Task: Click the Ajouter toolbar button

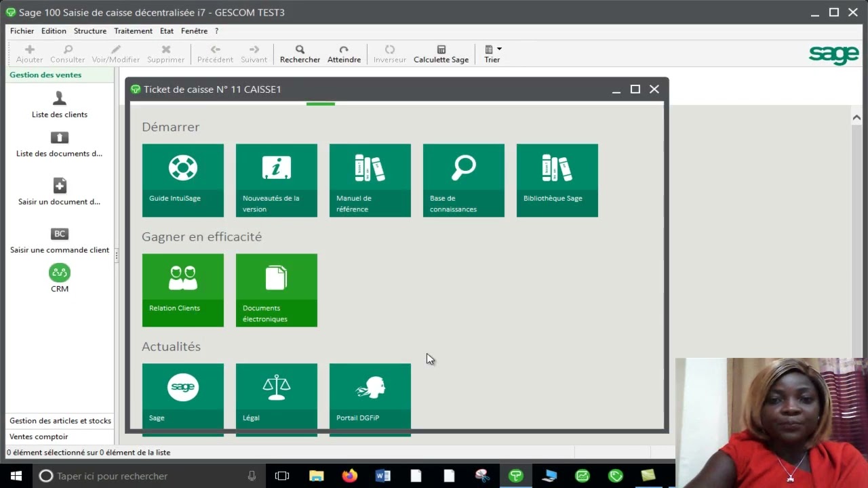Action: coord(30,54)
